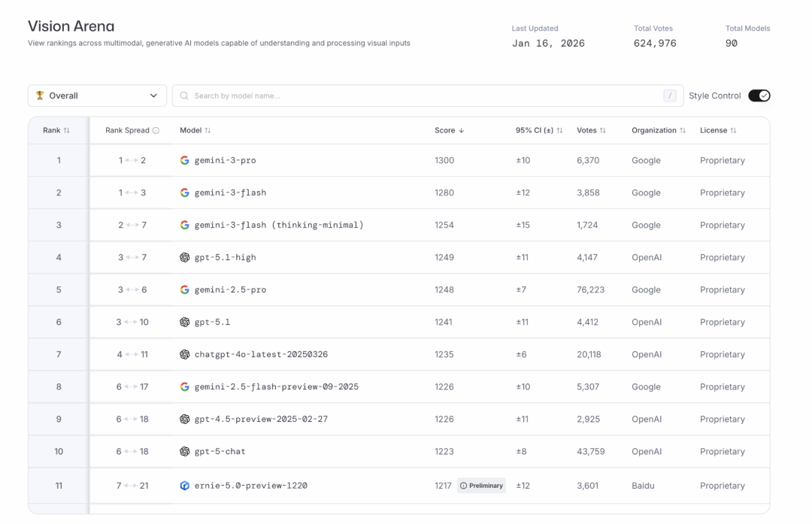Open gemini-2.5-flash-preview-09-2025 model name

[x=277, y=386]
